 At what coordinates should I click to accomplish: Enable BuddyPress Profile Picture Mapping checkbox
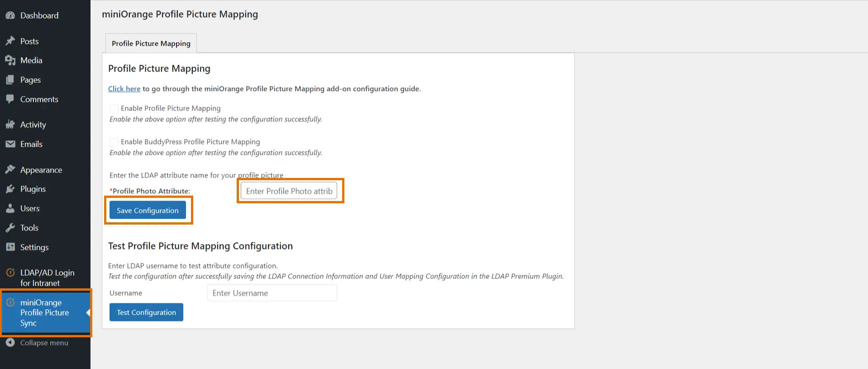click(114, 142)
